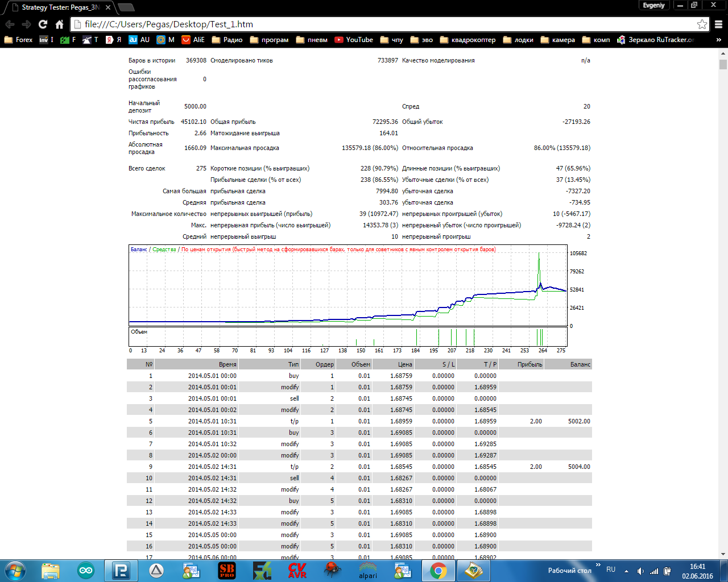Go to the browser home page
This screenshot has width=728, height=582.
point(59,24)
